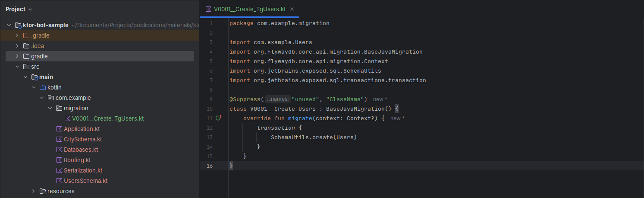Open CitySchema.kt file
The width and height of the screenshot is (644, 198).
83,139
